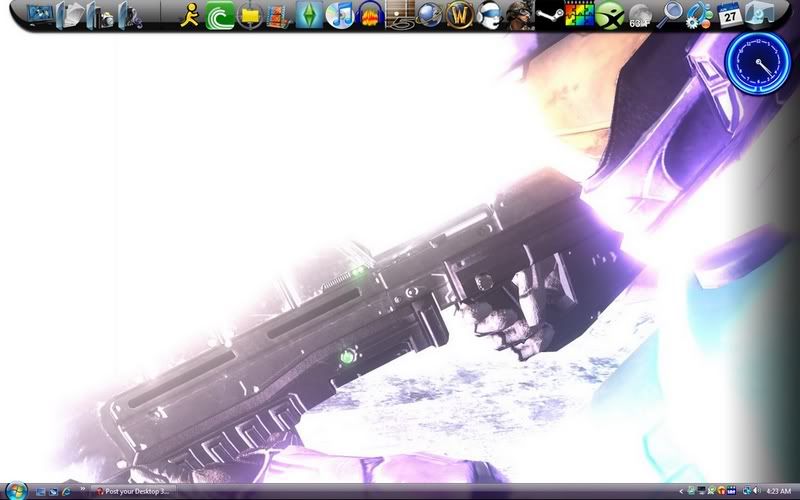This screenshot has height=500, width=800.
Task: Launch the soldier game icon
Action: coord(520,15)
